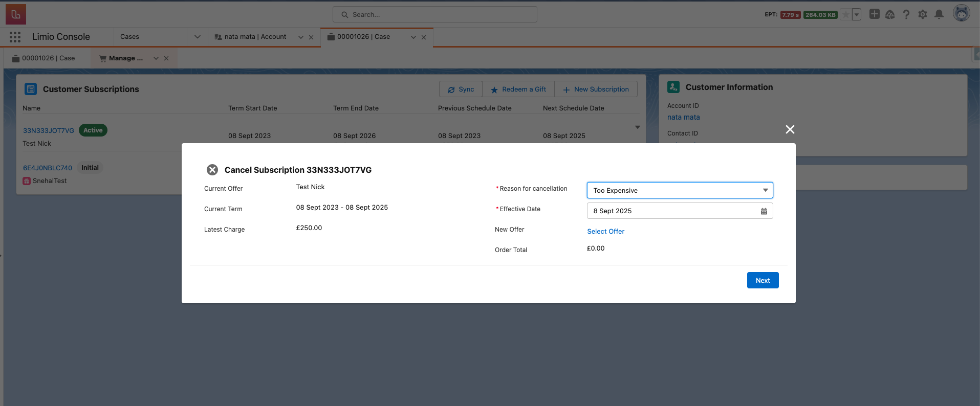Image resolution: width=980 pixels, height=406 pixels.
Task: Open the Reason for cancellation dropdown
Action: click(x=679, y=190)
